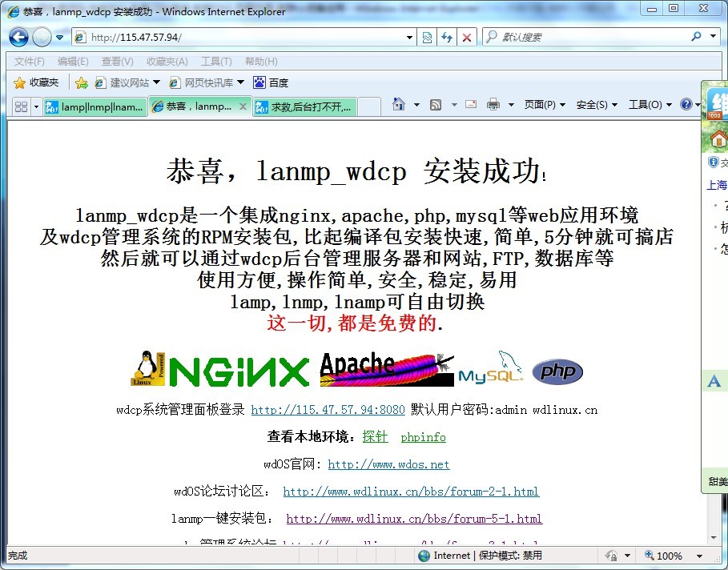728x570 pixels.
Task: Click the Apache feather logo
Action: [x=387, y=370]
